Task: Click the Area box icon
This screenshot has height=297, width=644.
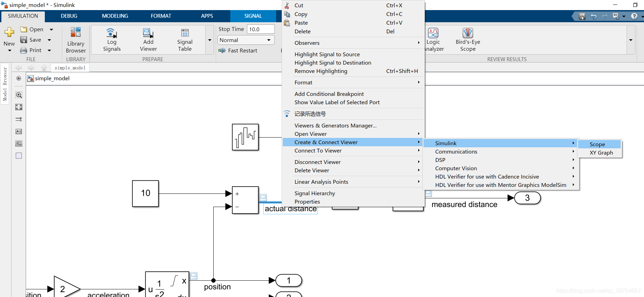Action: click(x=19, y=156)
